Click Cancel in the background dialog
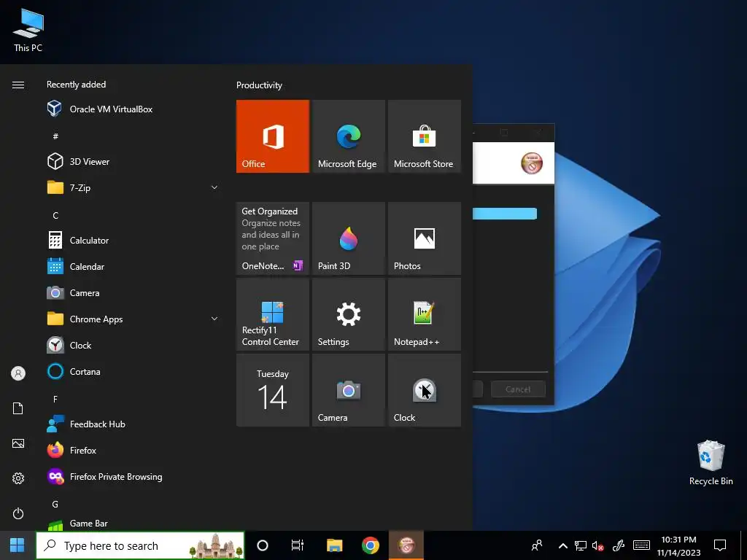 (x=518, y=389)
